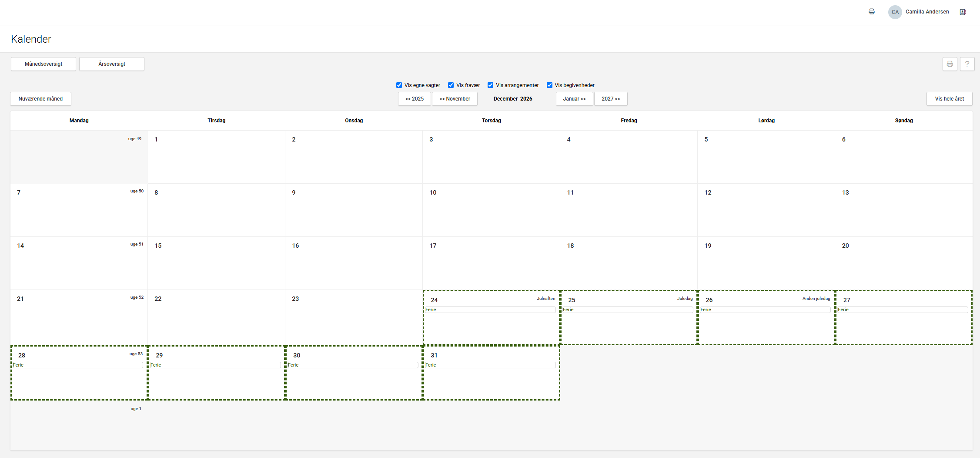980x458 pixels.
Task: Select the Ferie entry on December 26
Action: click(765, 310)
